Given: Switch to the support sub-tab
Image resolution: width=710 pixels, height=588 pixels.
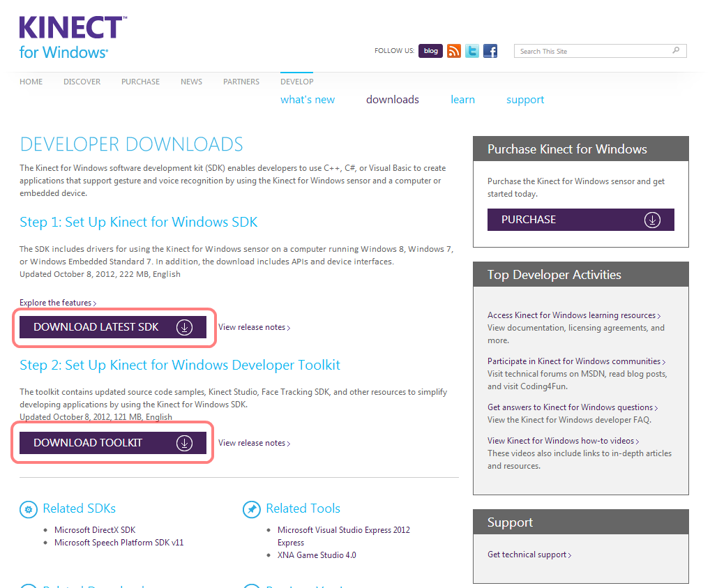Looking at the screenshot, I should pos(525,100).
